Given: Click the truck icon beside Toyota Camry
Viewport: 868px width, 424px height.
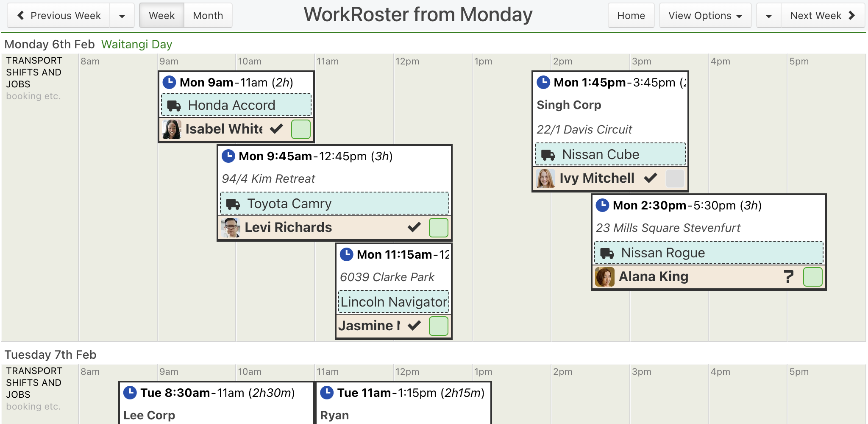Looking at the screenshot, I should [233, 204].
